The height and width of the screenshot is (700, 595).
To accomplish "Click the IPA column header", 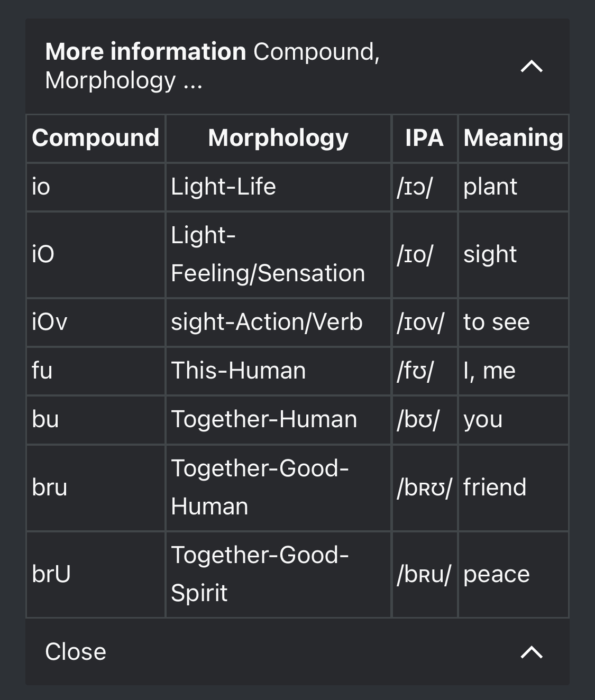I will tap(424, 138).
